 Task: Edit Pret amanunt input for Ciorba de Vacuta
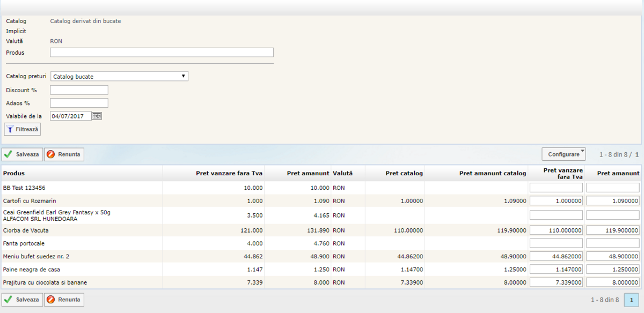[x=613, y=230]
